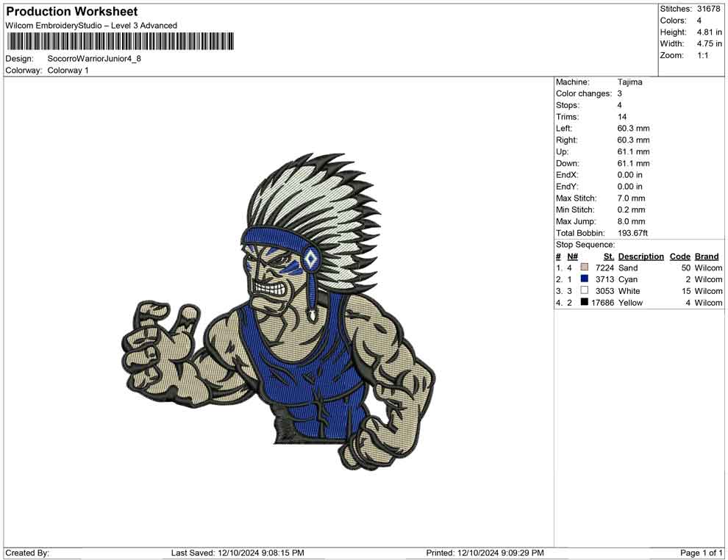The width and height of the screenshot is (728, 560).
Task: Click the Cyan description text
Action: point(628,279)
